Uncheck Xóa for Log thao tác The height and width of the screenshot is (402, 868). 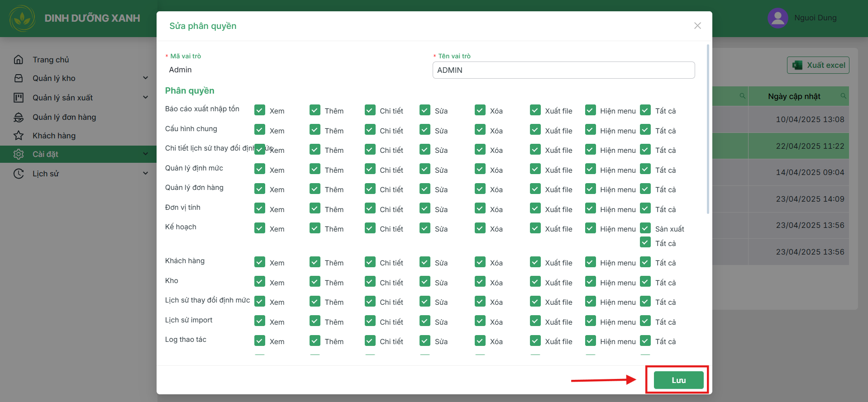(x=480, y=341)
